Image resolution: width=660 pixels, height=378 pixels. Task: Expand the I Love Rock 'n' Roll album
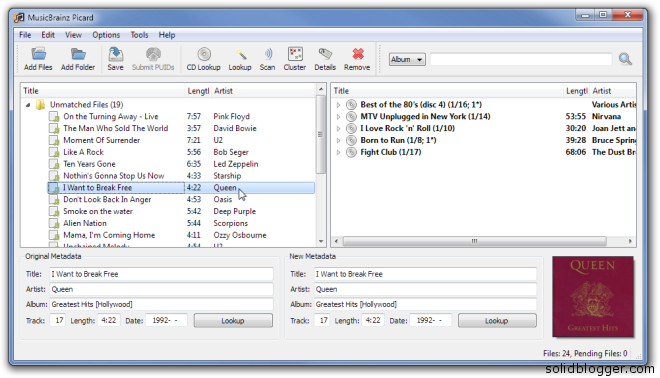(338, 128)
